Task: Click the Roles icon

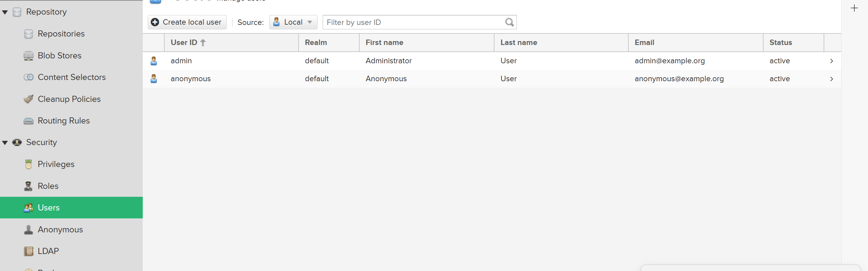Action: (29, 186)
